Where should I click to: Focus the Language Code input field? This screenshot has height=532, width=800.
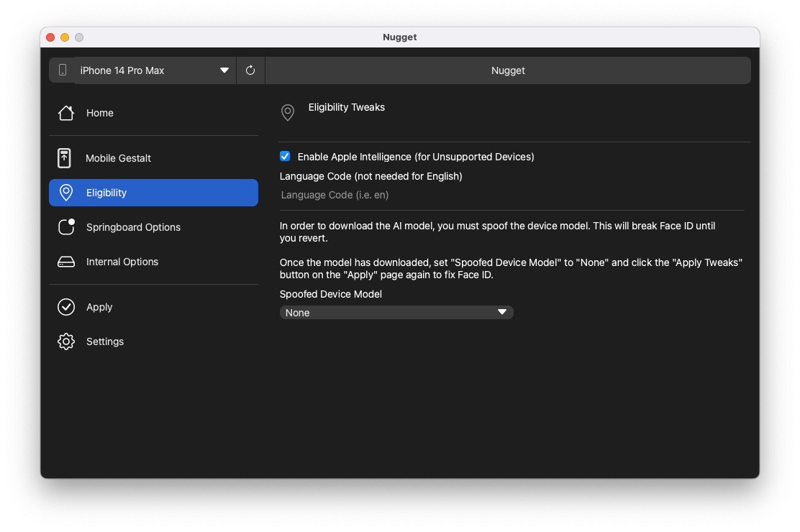point(512,195)
